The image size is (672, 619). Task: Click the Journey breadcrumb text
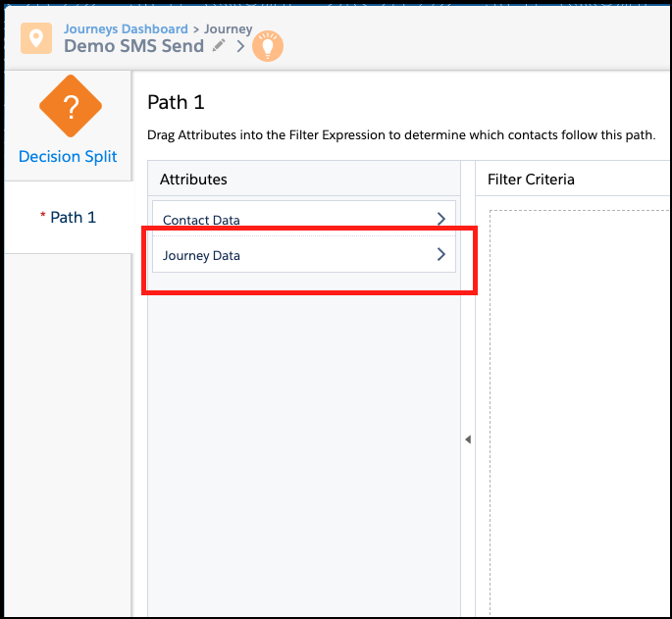click(228, 28)
